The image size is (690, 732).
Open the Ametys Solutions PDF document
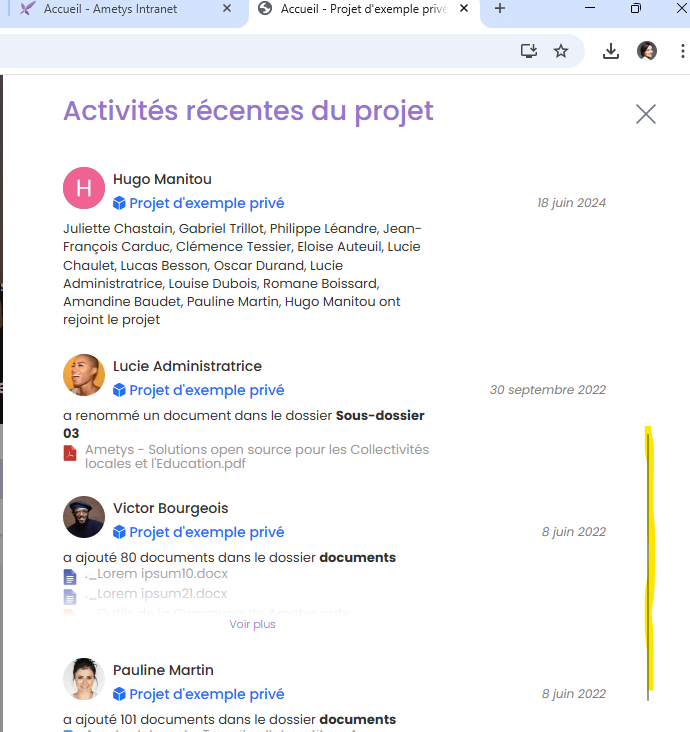pyautogui.click(x=256, y=457)
